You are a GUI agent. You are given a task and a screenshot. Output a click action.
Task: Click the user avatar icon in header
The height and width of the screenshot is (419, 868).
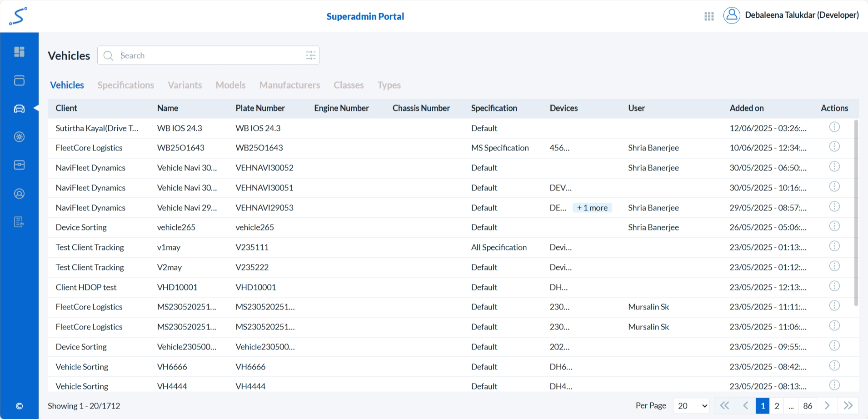tap(732, 15)
